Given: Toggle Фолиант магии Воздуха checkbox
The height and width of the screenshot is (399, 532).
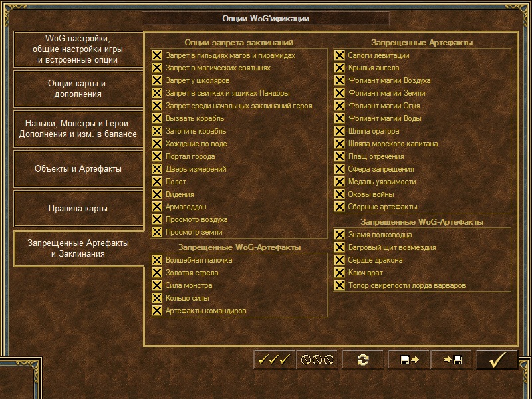Looking at the screenshot, I should (340, 80).
